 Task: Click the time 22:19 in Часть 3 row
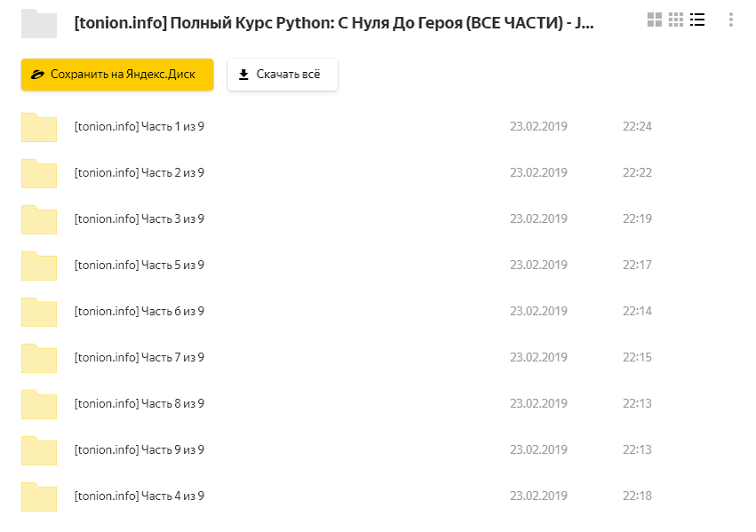click(637, 218)
